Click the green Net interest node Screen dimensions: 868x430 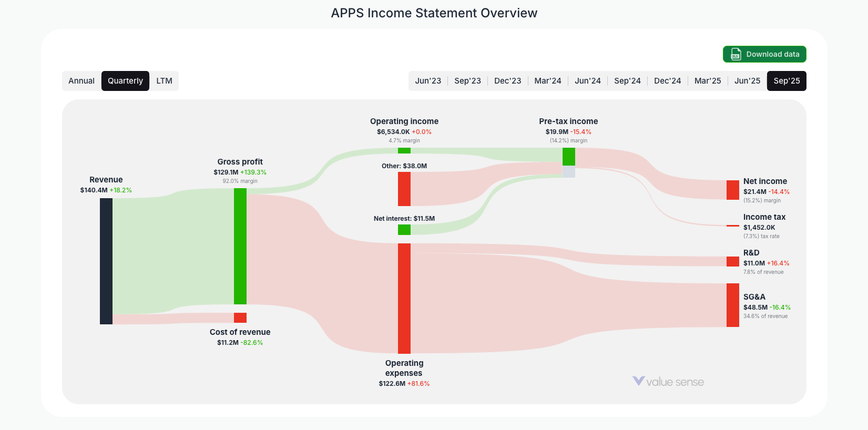click(x=404, y=230)
